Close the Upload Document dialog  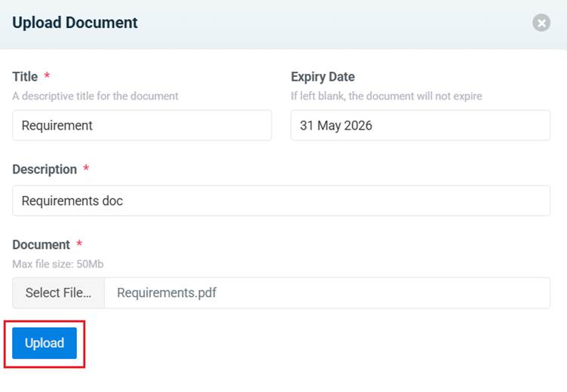[541, 23]
